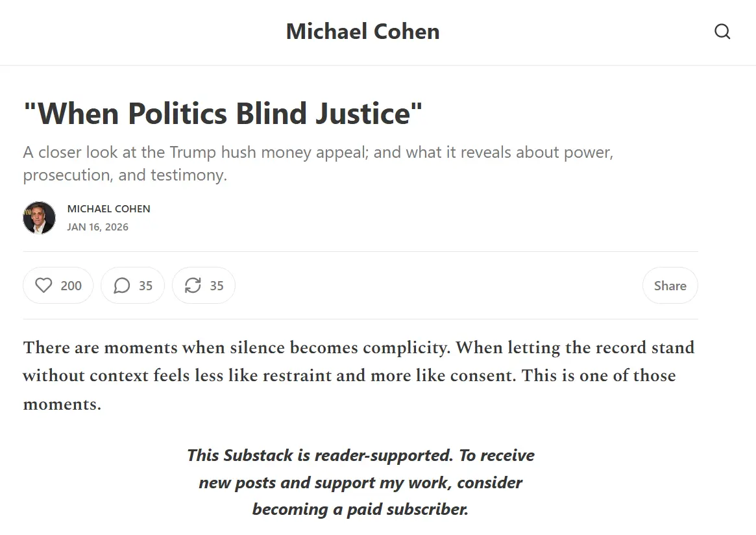The width and height of the screenshot is (756, 535).
Task: Click the author's profile photo
Action: tap(39, 218)
